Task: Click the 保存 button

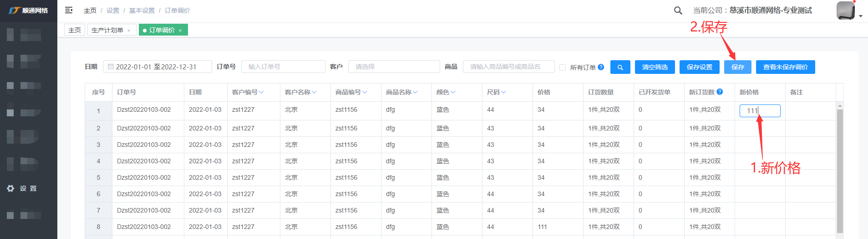Action: pyautogui.click(x=737, y=67)
